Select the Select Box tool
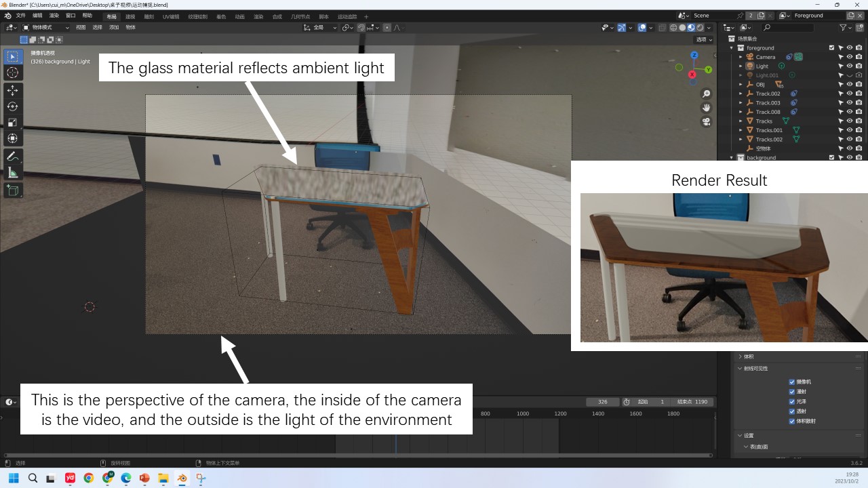 point(13,57)
